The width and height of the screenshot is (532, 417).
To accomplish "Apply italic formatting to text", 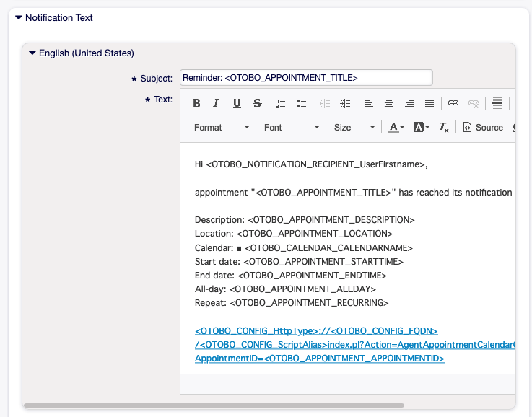I will tap(216, 104).
